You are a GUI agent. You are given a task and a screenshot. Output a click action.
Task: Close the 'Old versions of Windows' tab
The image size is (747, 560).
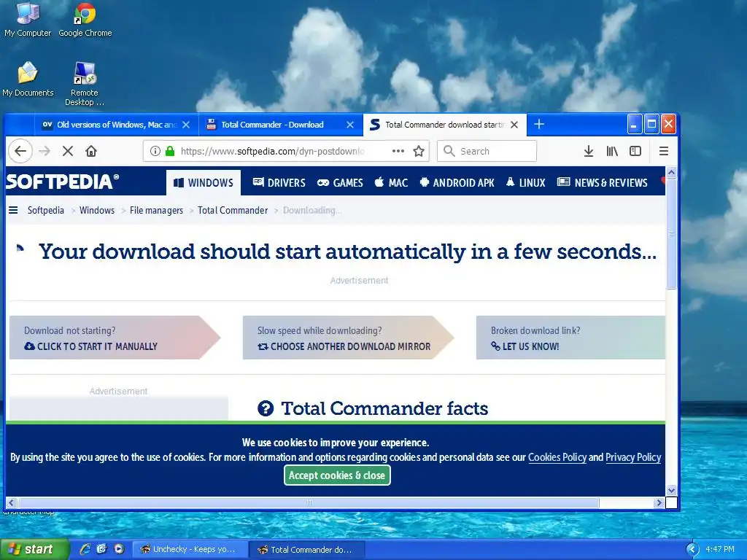click(186, 125)
